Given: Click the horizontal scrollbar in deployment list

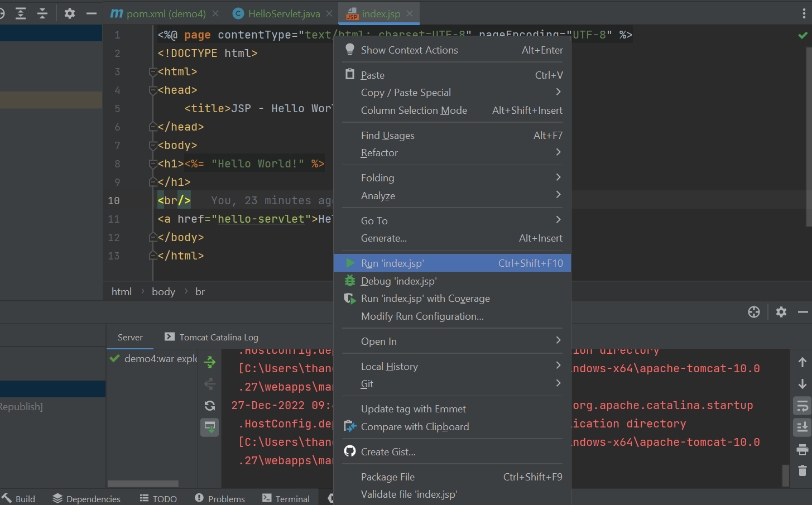Looking at the screenshot, I should [143, 484].
